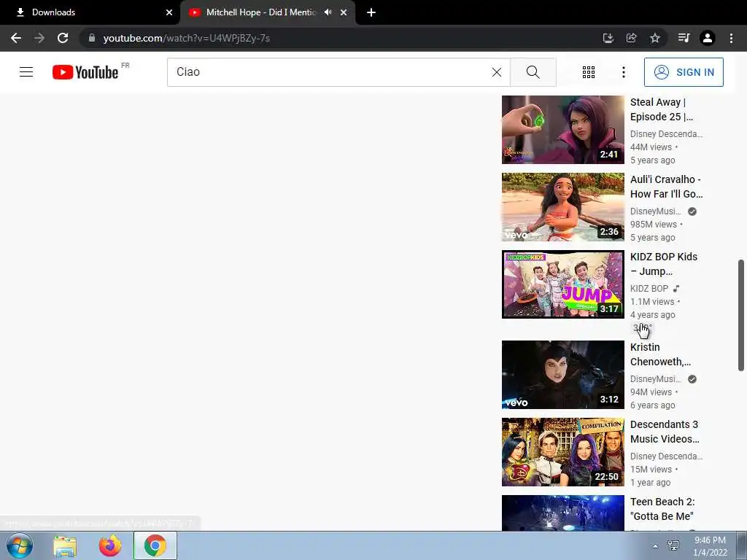Open the media control icon in toolbar
The height and width of the screenshot is (560, 747).
coord(684,38)
